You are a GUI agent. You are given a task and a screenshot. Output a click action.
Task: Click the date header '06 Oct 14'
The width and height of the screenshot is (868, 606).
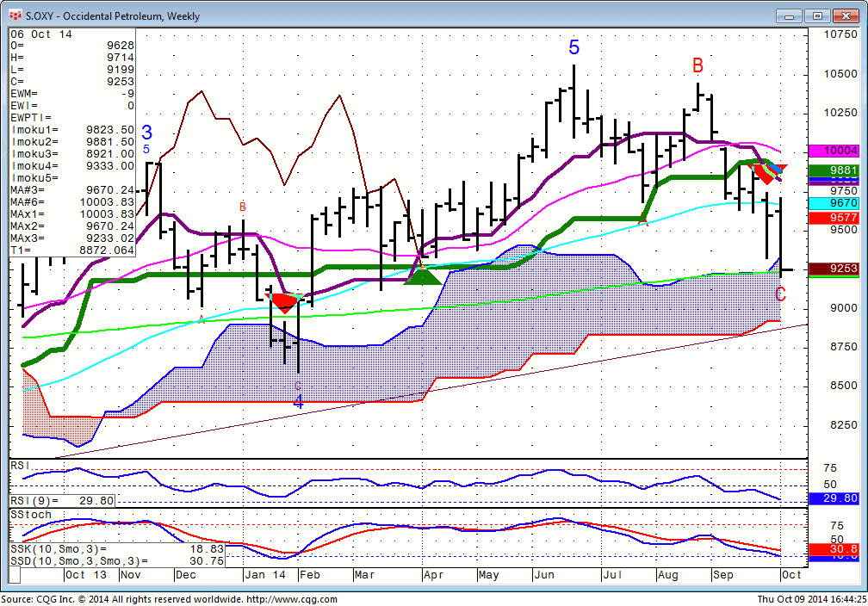tap(41, 34)
